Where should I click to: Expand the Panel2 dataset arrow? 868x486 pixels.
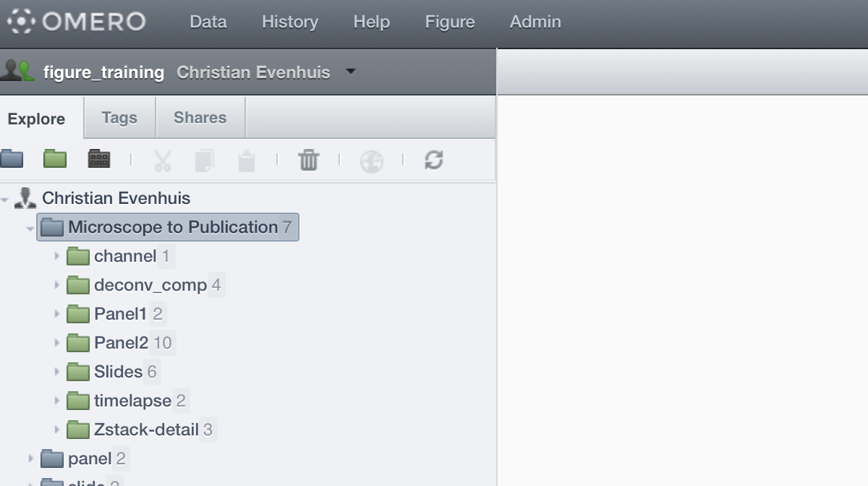click(x=57, y=343)
